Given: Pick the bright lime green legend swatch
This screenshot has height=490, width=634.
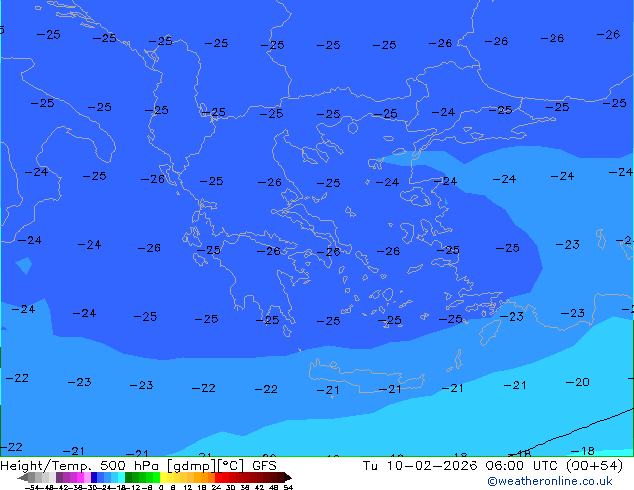Looking at the screenshot, I should click(156, 477).
